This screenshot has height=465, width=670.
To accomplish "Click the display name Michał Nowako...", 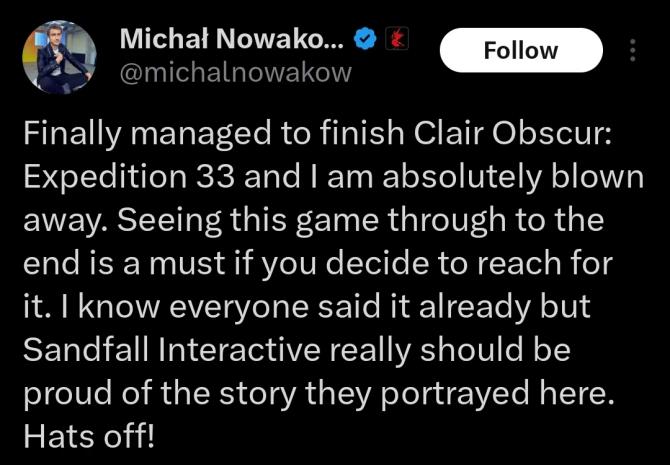I will coord(232,41).
